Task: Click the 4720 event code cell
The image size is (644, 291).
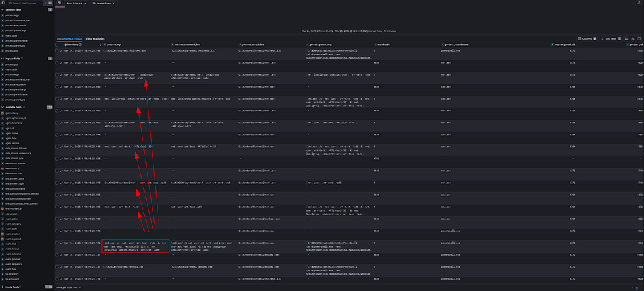Action: 376,159
